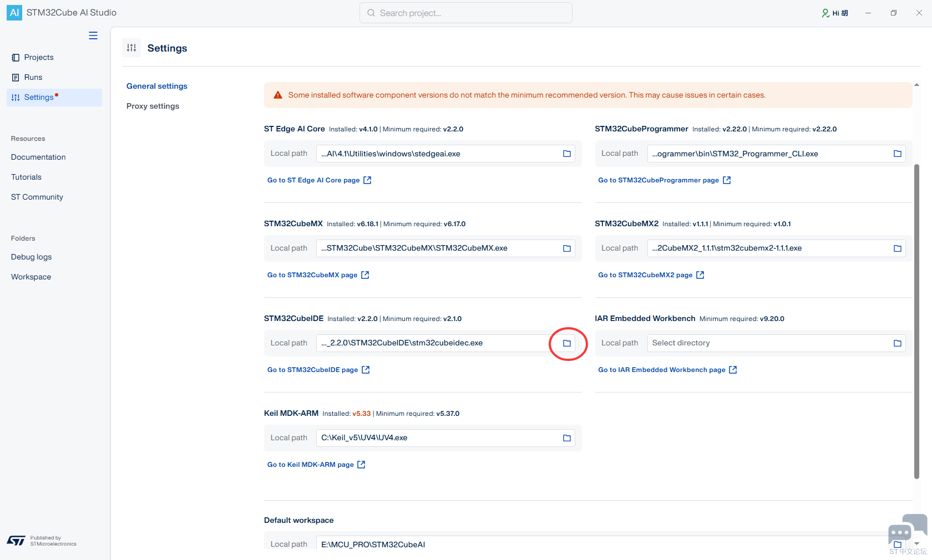Select General settings tab

(x=157, y=86)
